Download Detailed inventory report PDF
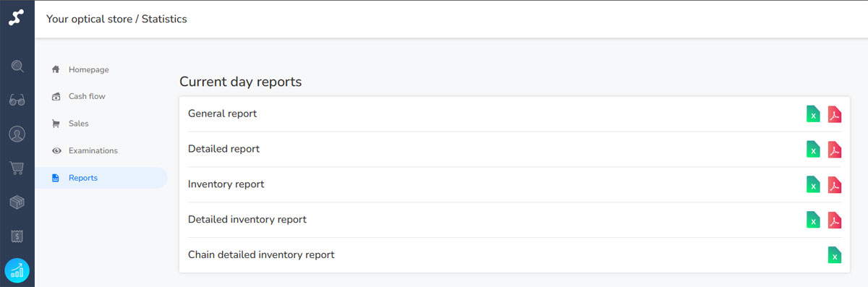 (x=835, y=220)
